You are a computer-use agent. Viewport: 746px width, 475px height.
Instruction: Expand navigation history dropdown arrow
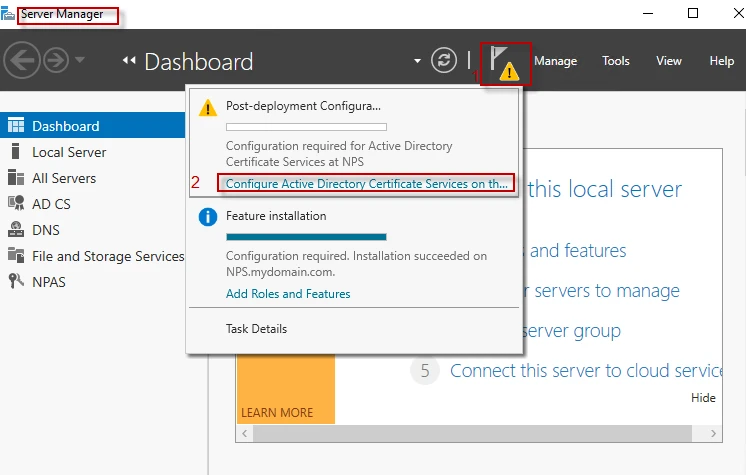pos(80,61)
